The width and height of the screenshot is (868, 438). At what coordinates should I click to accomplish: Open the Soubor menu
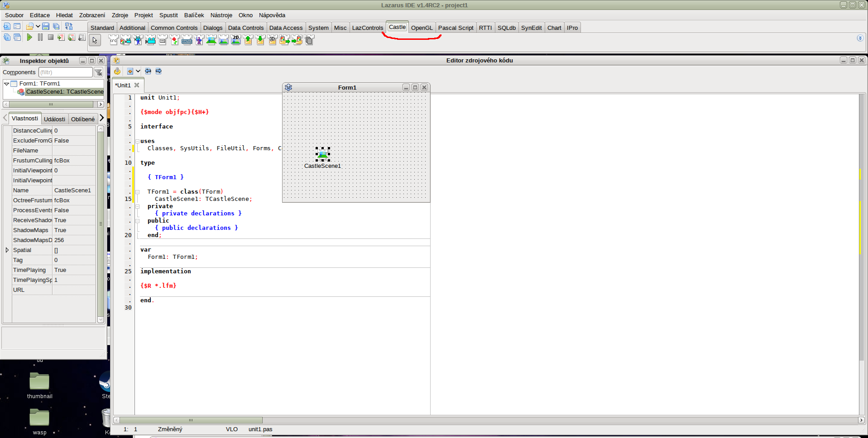[14, 15]
